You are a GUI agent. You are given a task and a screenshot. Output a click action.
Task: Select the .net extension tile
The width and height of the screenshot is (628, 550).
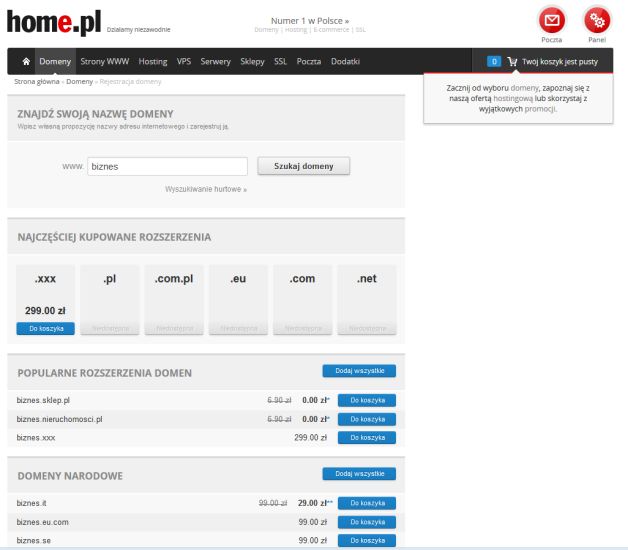pos(367,299)
